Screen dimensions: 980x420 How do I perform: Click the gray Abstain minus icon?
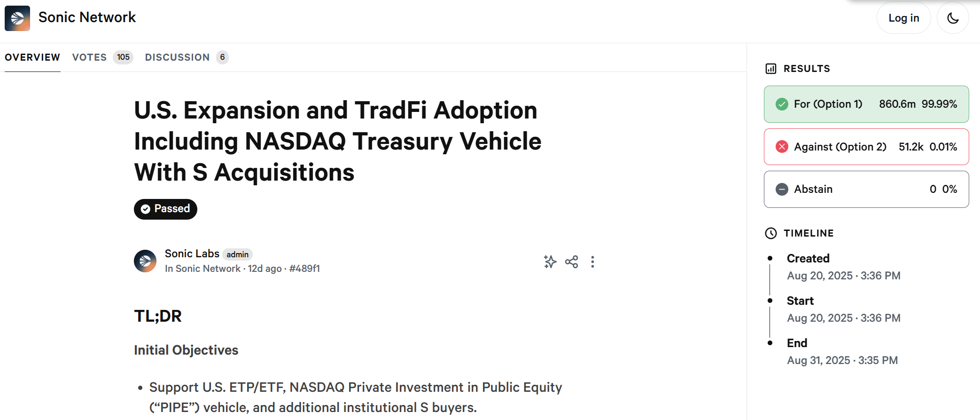[782, 189]
